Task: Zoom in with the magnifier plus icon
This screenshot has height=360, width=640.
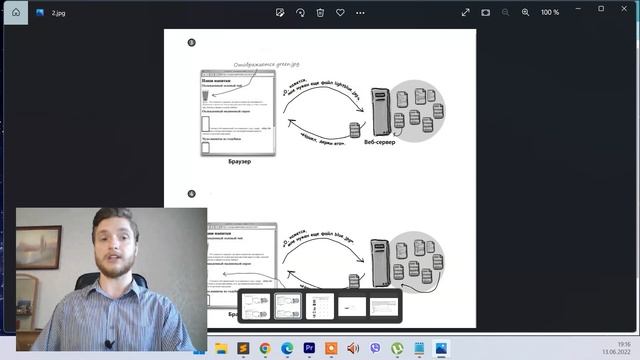Action: tap(525, 12)
